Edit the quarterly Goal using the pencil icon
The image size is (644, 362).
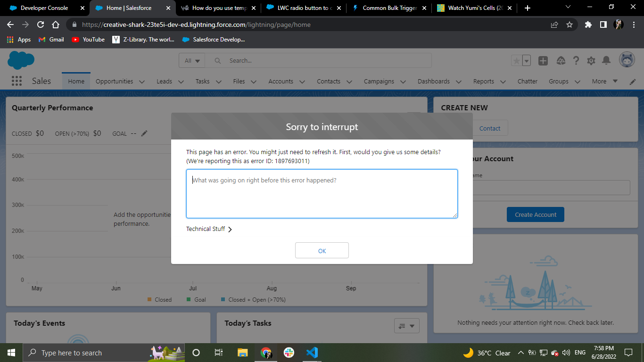[x=144, y=133]
